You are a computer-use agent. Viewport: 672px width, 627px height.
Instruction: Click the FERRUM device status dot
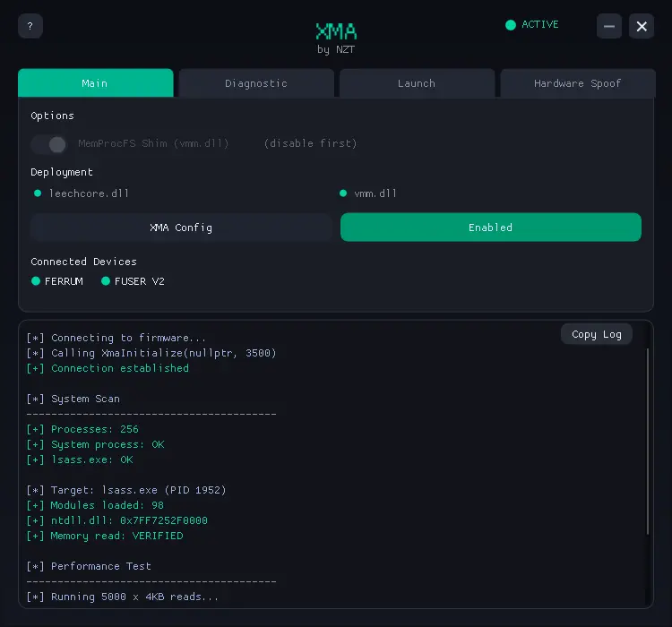(36, 281)
